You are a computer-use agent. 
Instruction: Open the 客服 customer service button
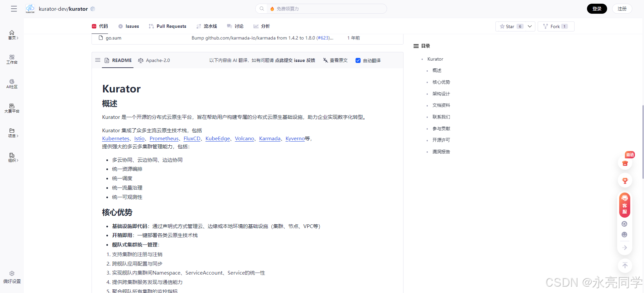[x=625, y=205]
